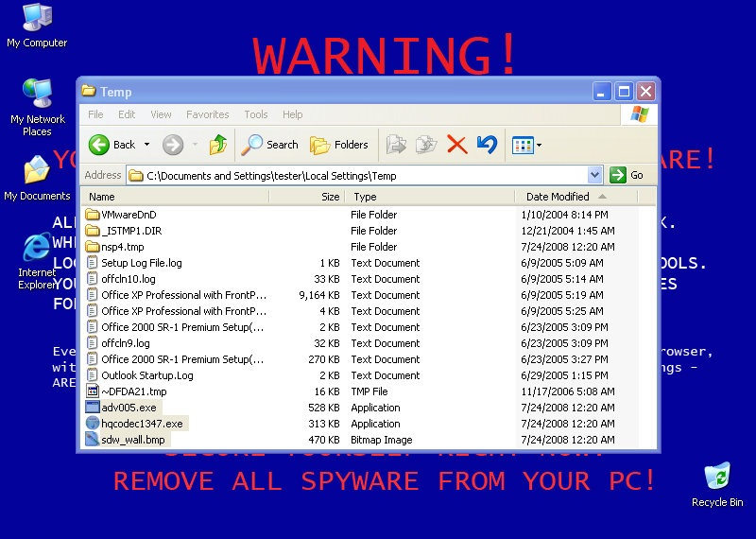Select the hqcodec1347.exe application file
The image size is (756, 539).
click(142, 424)
